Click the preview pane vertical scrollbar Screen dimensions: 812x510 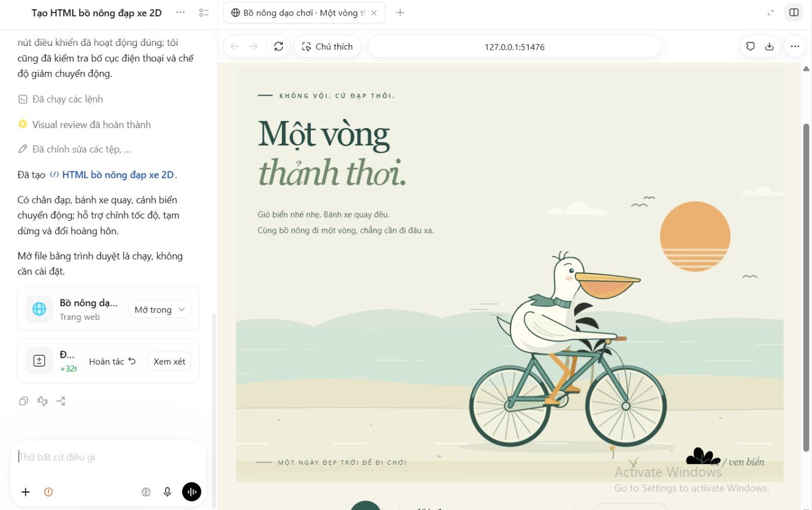[x=806, y=287]
